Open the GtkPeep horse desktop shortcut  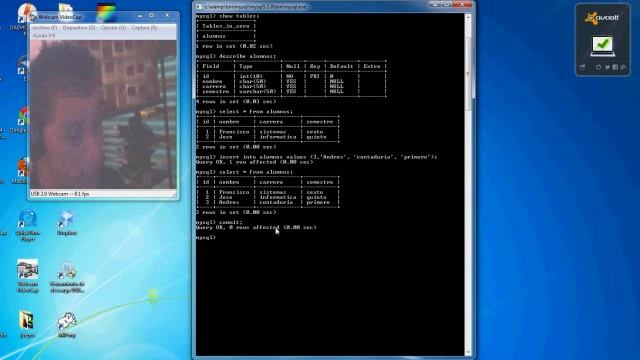click(67, 324)
